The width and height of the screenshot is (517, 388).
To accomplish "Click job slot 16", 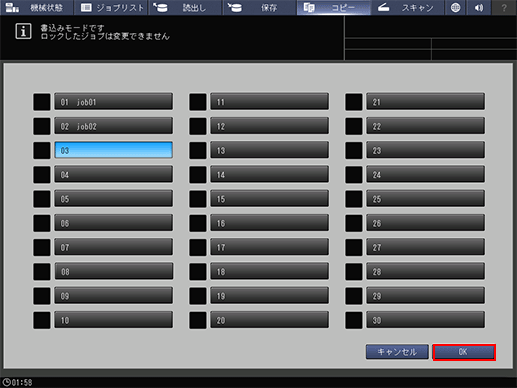I will click(269, 223).
